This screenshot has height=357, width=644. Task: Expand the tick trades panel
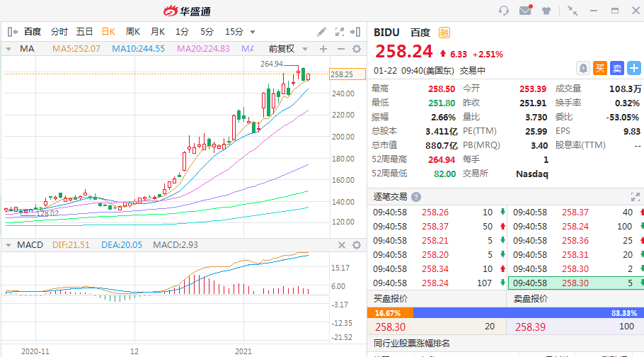click(635, 197)
